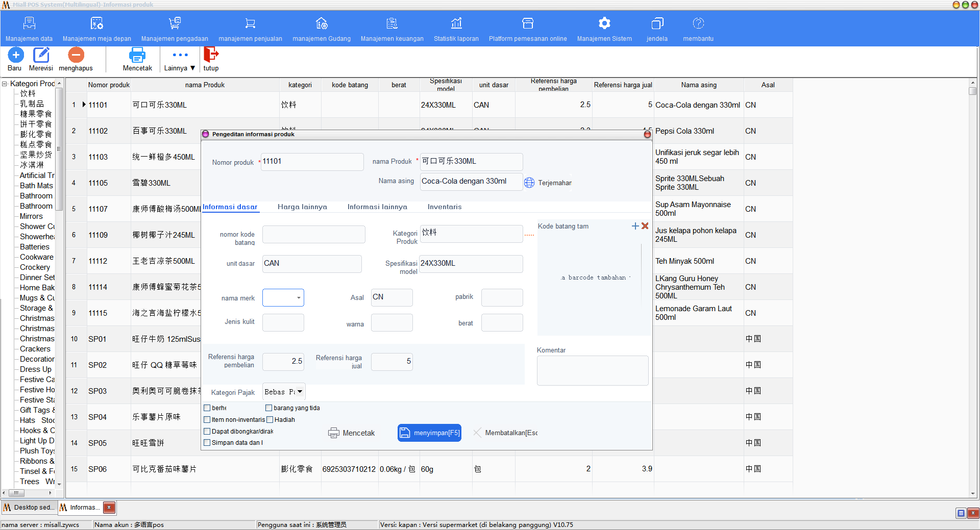Open the Manajemen Sistem gear icon

pyautogui.click(x=604, y=23)
